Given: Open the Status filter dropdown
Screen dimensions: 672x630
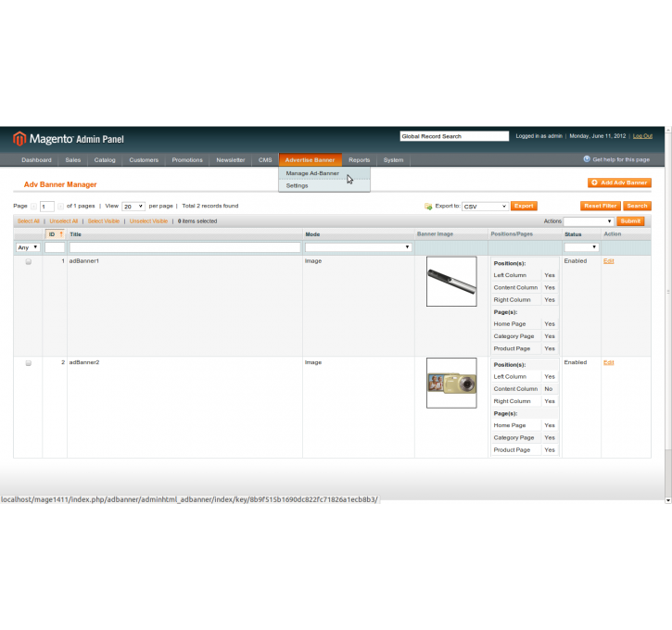Looking at the screenshot, I should point(581,247).
